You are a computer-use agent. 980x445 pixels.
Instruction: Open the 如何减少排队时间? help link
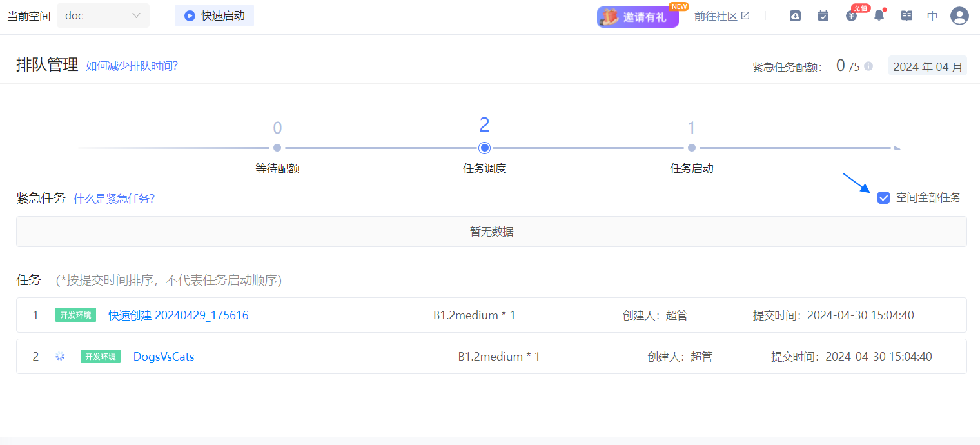point(132,66)
